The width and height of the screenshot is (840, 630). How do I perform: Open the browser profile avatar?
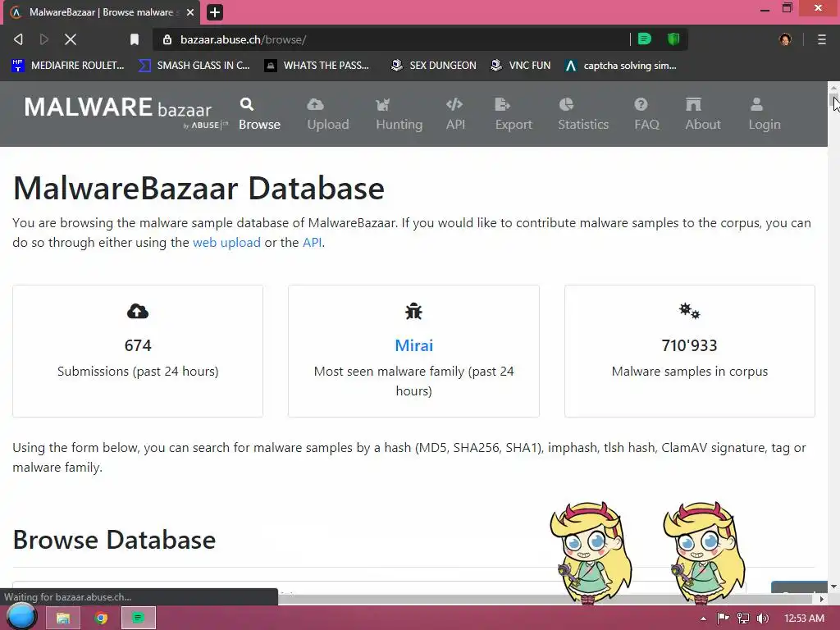point(785,39)
